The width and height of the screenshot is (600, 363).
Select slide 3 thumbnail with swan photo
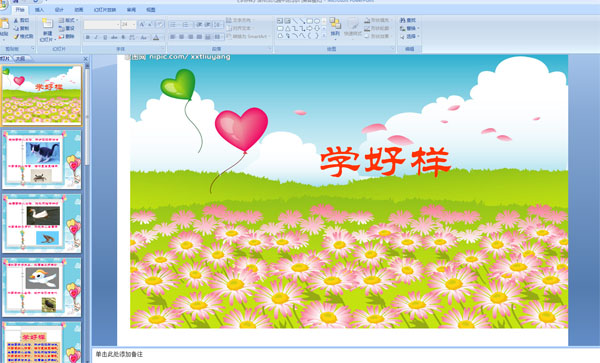click(x=42, y=223)
